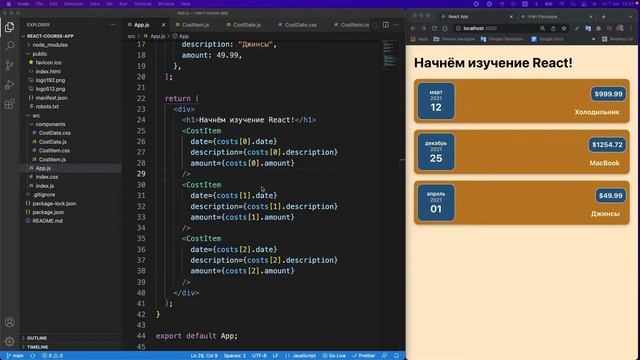Open README.md in the explorer
The image size is (640, 360).
(71, 221)
